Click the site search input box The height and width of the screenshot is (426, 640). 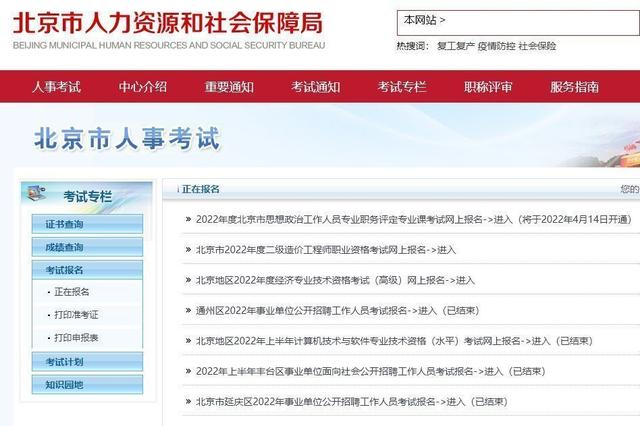coord(518,23)
